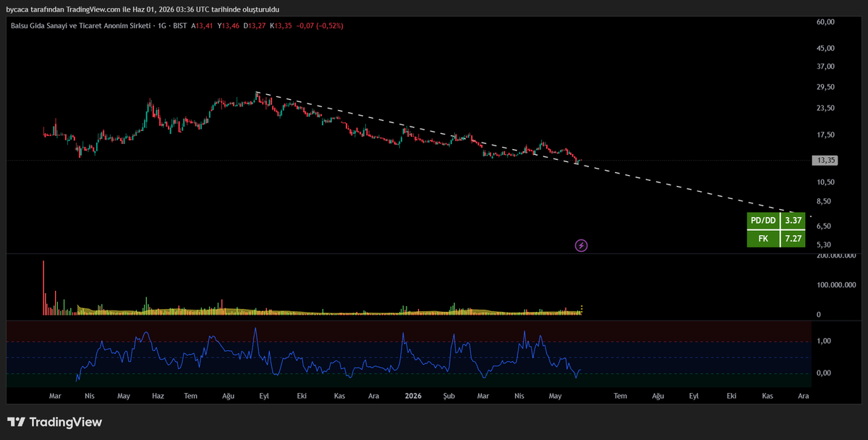Image resolution: width=868 pixels, height=440 pixels.
Task: Click the 29,50 price axis label
Action: pos(825,88)
